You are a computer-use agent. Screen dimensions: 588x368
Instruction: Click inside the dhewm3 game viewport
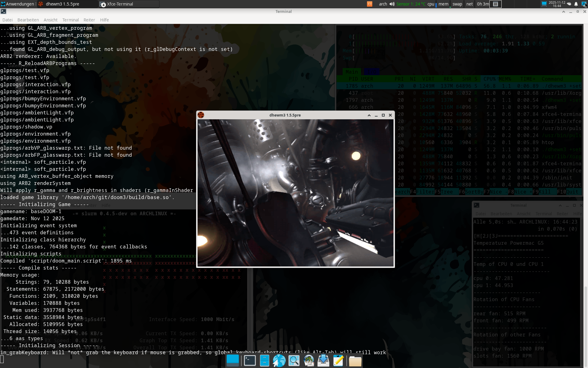click(x=295, y=193)
